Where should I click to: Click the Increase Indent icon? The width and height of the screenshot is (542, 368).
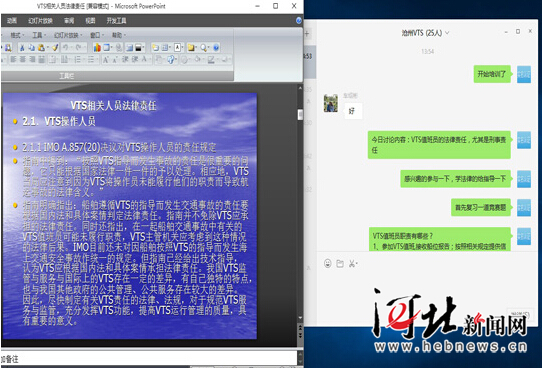click(135, 59)
